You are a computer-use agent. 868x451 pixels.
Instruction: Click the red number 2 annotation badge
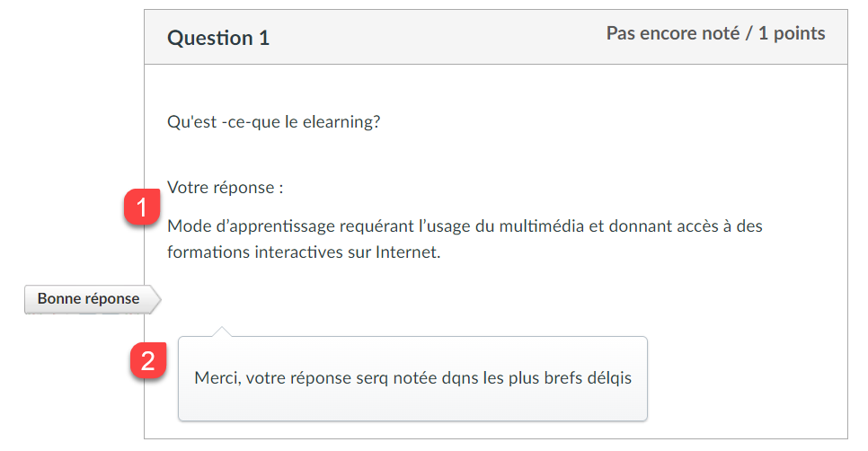coord(147,361)
